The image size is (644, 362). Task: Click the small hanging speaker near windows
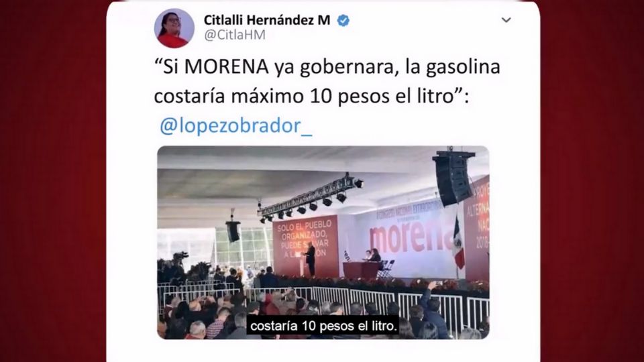pos(233,231)
